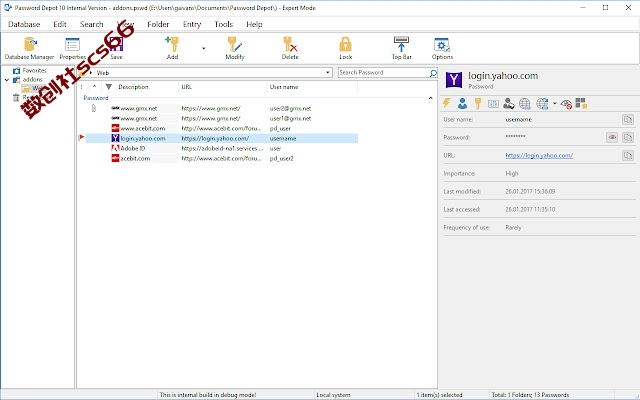The image size is (640, 400).
Task: Open the database Properties tool
Action: [x=72, y=48]
